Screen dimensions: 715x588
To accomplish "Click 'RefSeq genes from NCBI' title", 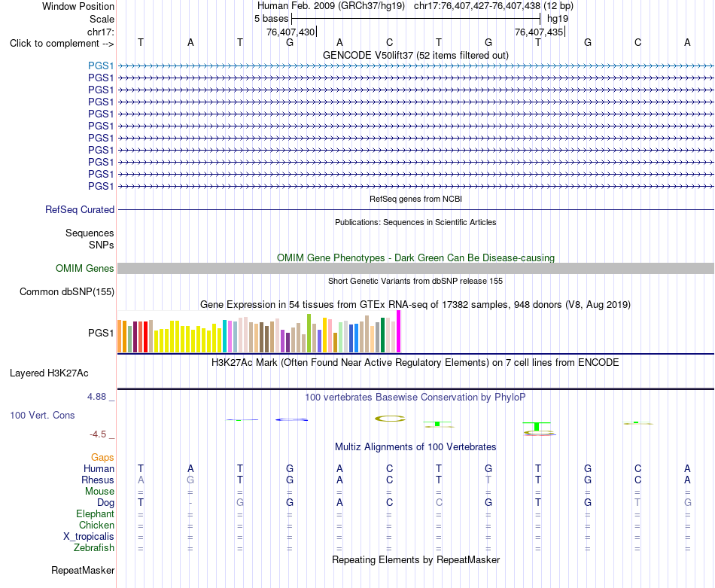I will point(415,199).
